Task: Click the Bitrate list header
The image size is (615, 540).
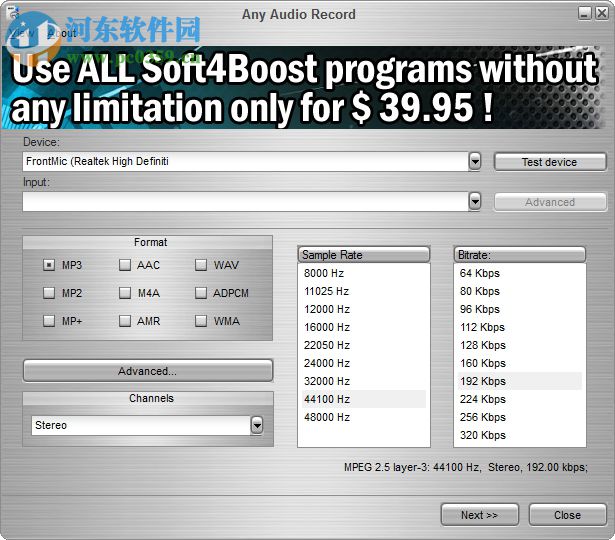Action: coord(520,255)
